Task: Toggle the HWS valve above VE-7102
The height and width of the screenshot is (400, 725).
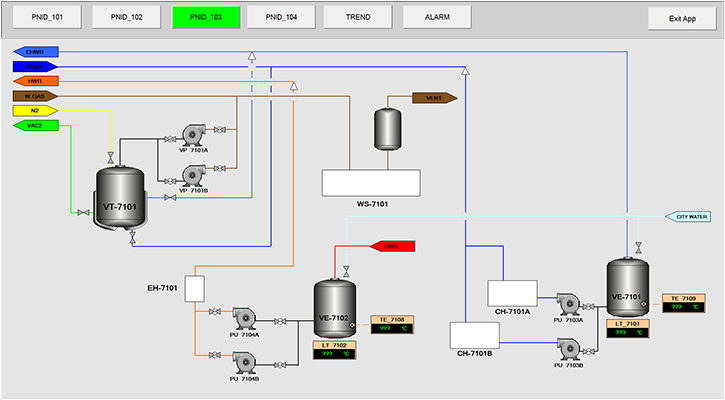Action: pyautogui.click(x=346, y=271)
